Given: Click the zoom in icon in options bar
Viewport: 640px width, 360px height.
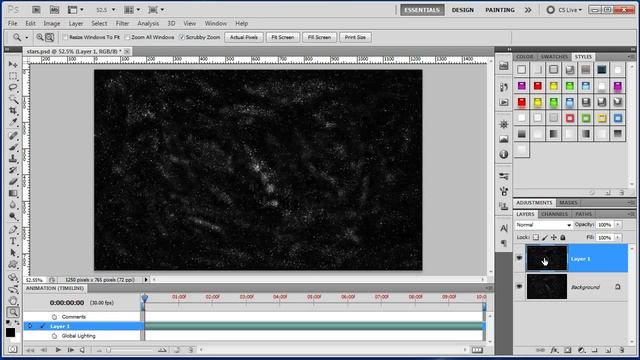Looking at the screenshot, I should 40,37.
